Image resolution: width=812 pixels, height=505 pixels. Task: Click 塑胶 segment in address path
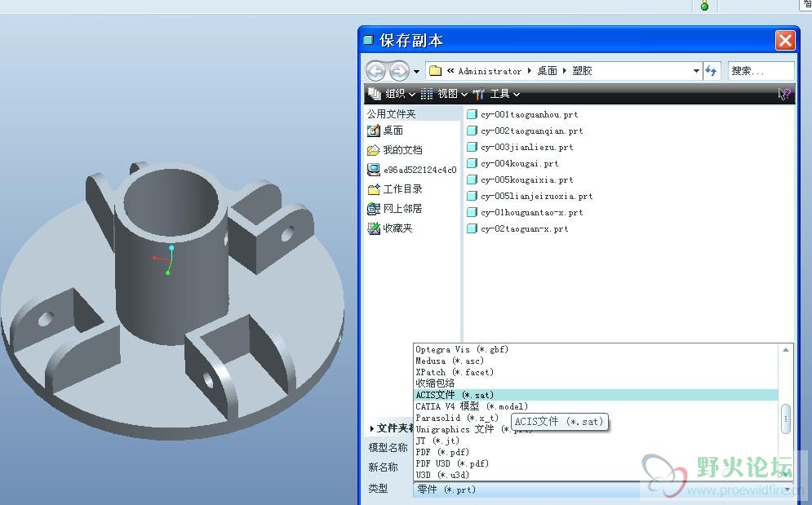tap(582, 71)
